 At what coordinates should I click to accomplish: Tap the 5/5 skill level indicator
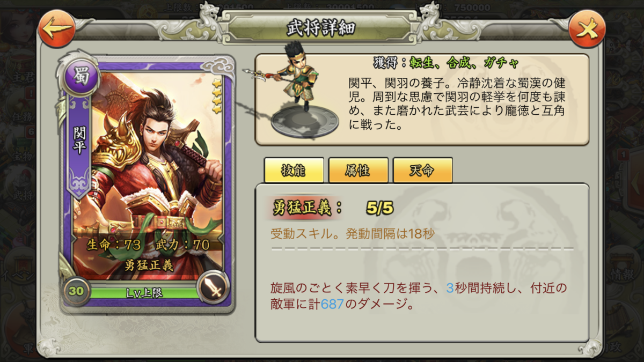click(x=380, y=208)
